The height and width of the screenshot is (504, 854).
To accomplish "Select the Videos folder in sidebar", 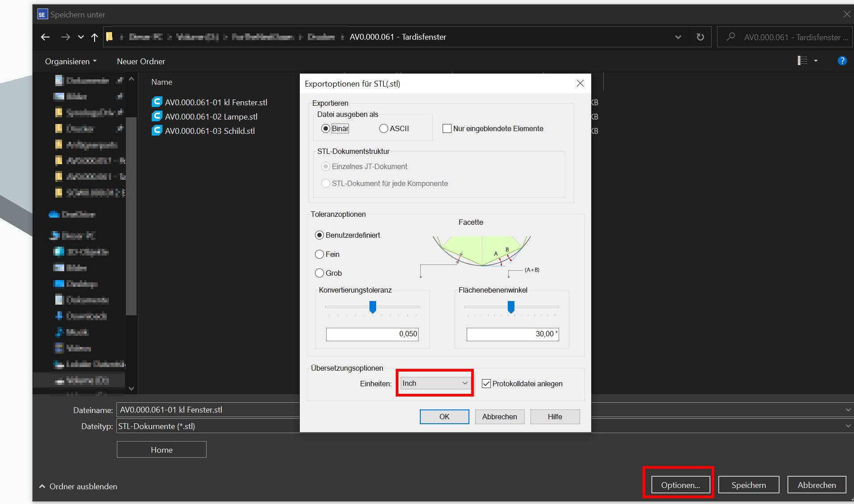I will [x=73, y=348].
